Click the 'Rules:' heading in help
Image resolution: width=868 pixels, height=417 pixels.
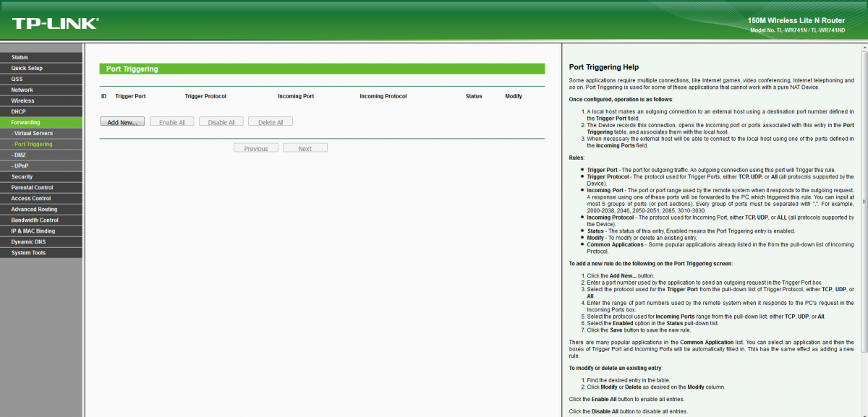tap(576, 157)
